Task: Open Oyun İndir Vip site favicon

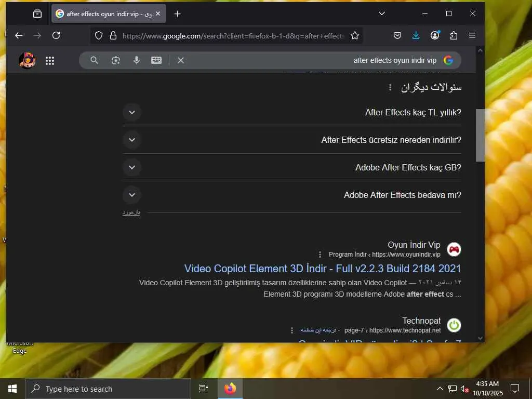Action: (x=454, y=250)
